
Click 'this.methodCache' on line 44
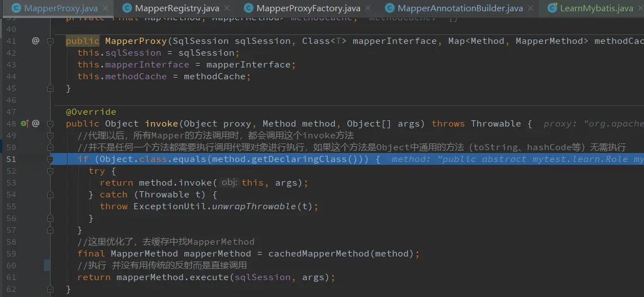122,76
